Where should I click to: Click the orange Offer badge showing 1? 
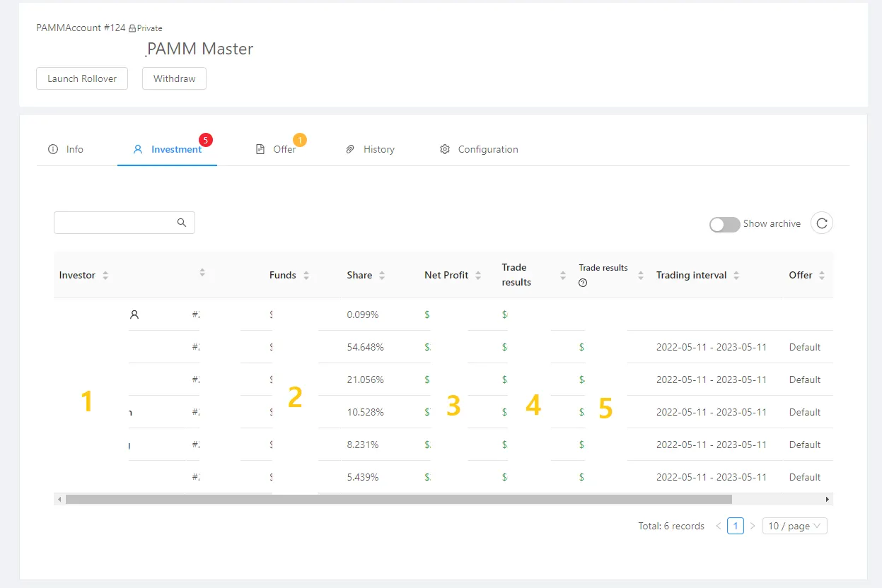[x=300, y=140]
